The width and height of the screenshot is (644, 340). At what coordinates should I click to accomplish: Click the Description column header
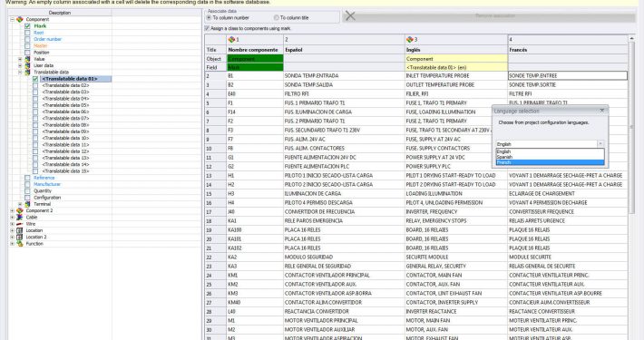coord(60,13)
